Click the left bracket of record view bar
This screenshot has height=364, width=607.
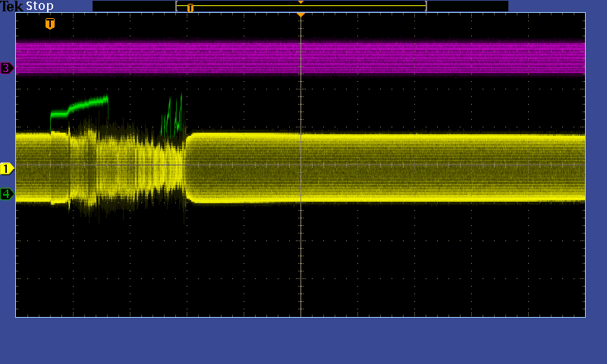(177, 6)
